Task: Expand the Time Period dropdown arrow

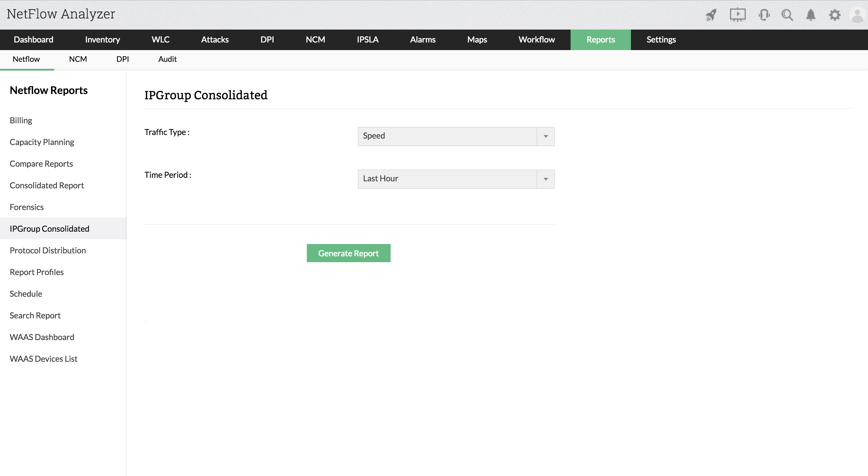Action: pyautogui.click(x=546, y=179)
